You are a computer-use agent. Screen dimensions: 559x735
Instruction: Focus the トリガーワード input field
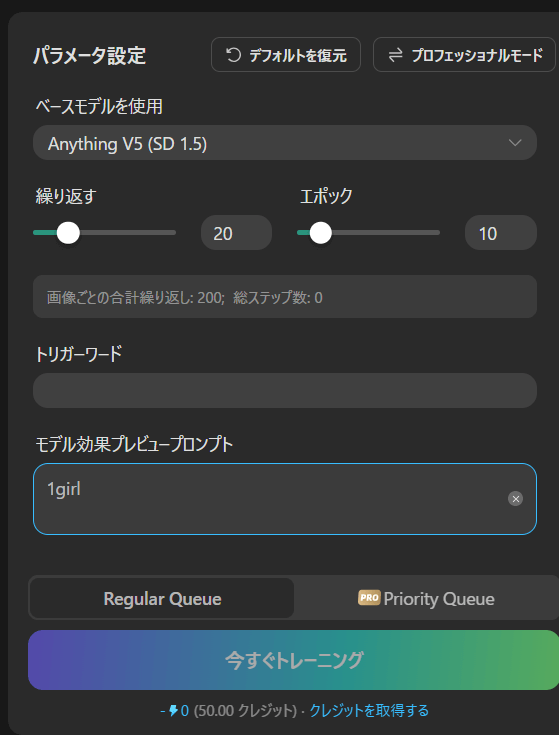coord(285,390)
